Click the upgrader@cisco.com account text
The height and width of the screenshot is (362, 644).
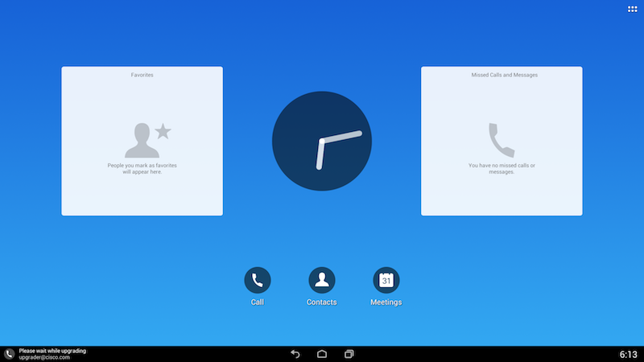(44, 357)
